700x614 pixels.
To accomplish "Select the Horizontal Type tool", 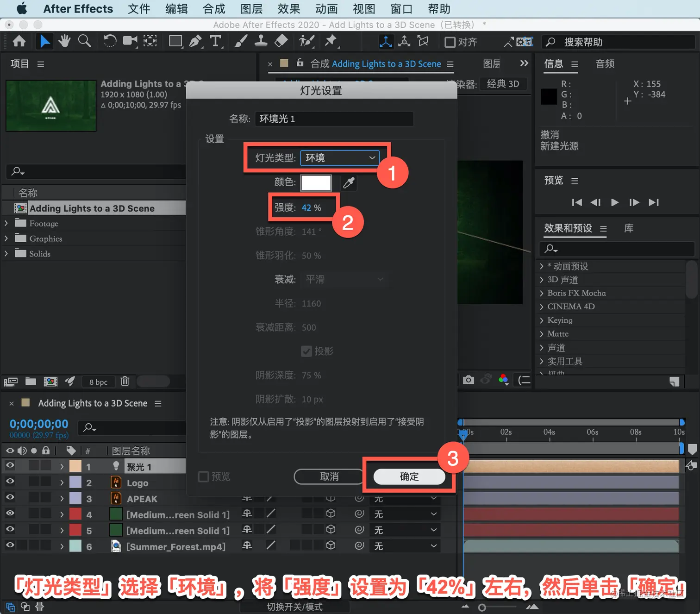I will coord(216,42).
